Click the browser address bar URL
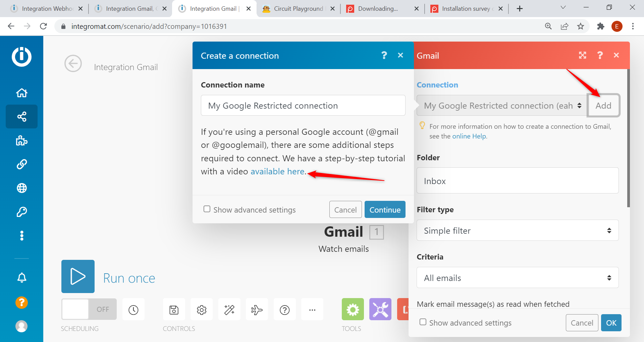Screen dimensions: 644x342 [149, 26]
